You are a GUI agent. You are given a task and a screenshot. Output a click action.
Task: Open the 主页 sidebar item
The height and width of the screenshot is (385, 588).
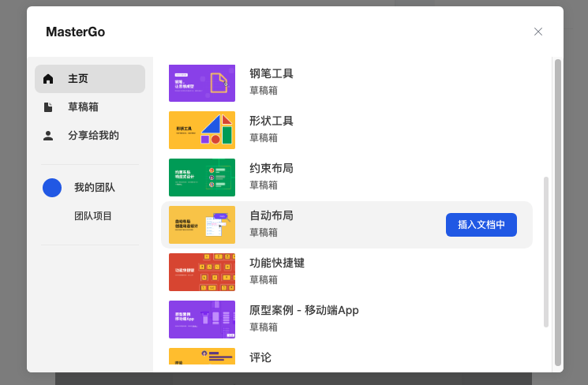coord(90,79)
